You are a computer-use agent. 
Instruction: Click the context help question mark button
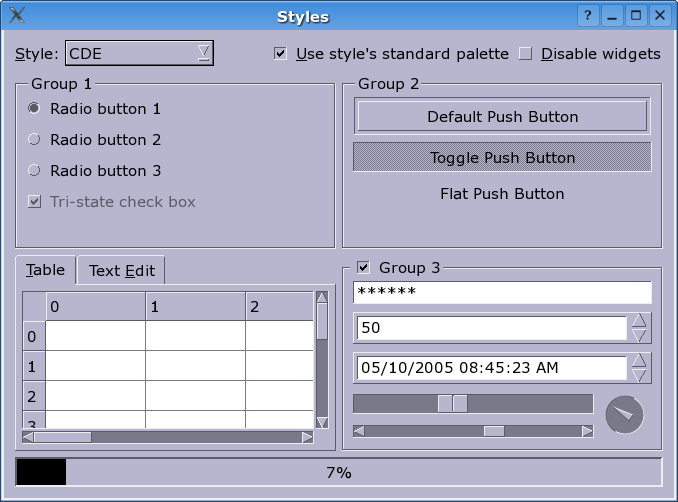tap(588, 15)
